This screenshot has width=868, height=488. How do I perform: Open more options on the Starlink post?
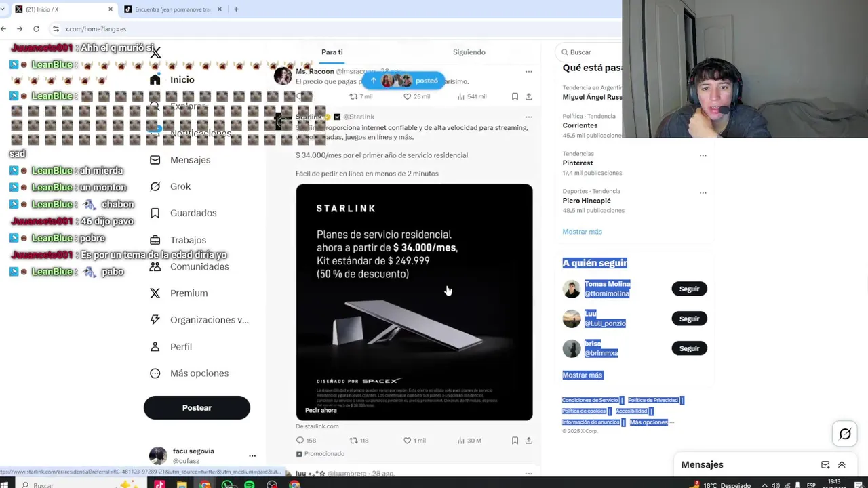529,117
